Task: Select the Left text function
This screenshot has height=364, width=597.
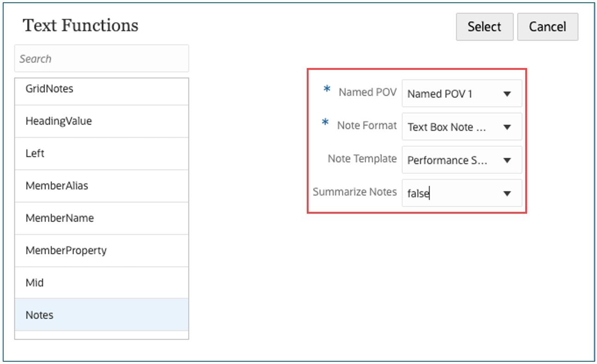Action: [102, 154]
